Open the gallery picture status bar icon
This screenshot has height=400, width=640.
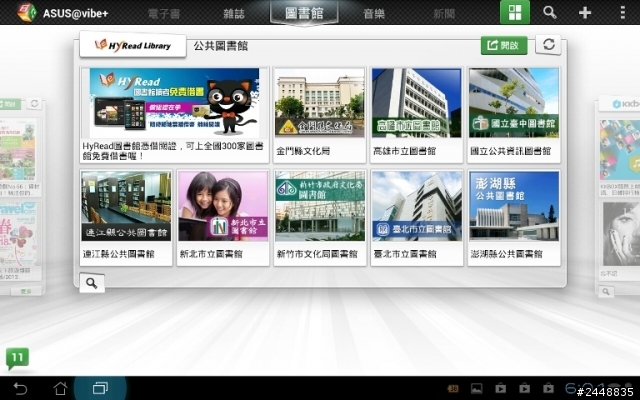476,388
